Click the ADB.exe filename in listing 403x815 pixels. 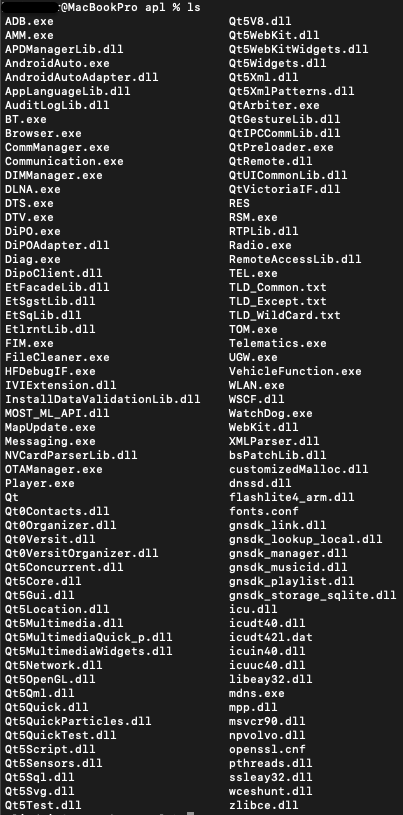coord(29,21)
